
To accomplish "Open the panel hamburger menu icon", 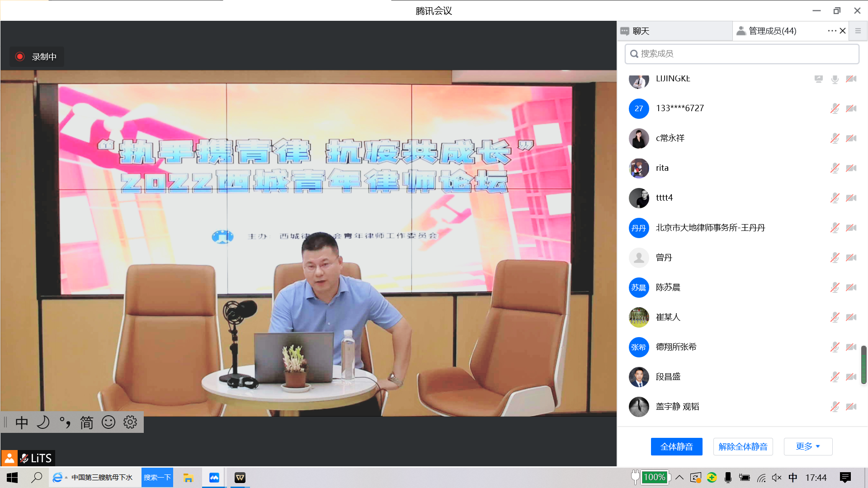I will pyautogui.click(x=858, y=31).
